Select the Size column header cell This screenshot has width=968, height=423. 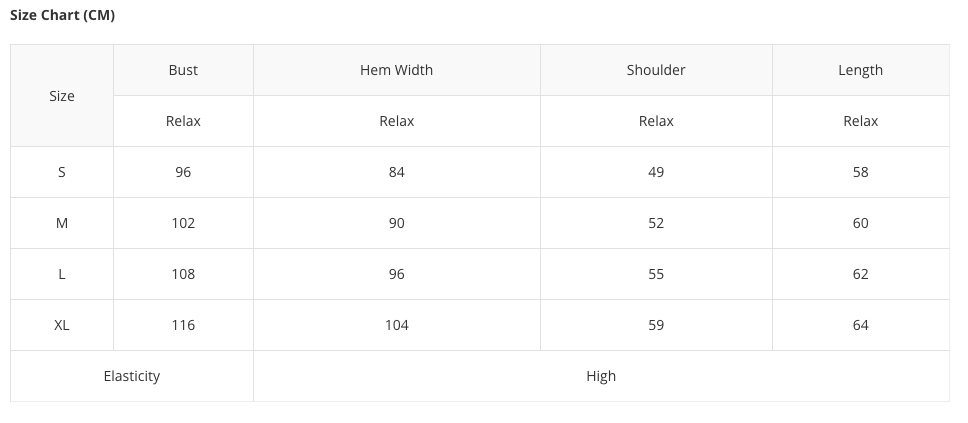click(x=62, y=96)
